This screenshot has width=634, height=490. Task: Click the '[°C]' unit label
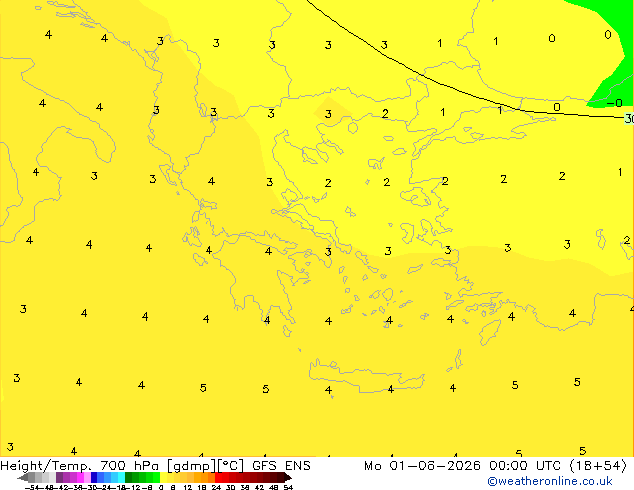click(x=231, y=466)
